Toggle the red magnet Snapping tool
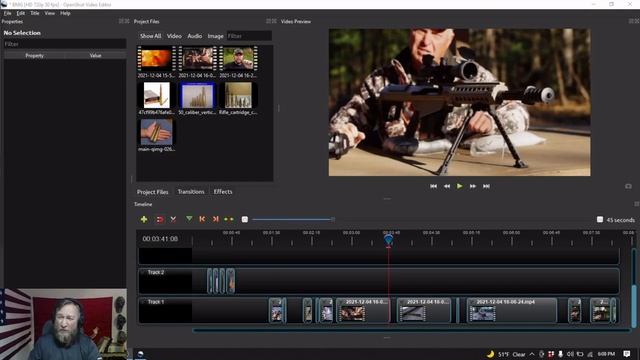Viewport: 640px width, 360px height. (x=160, y=220)
